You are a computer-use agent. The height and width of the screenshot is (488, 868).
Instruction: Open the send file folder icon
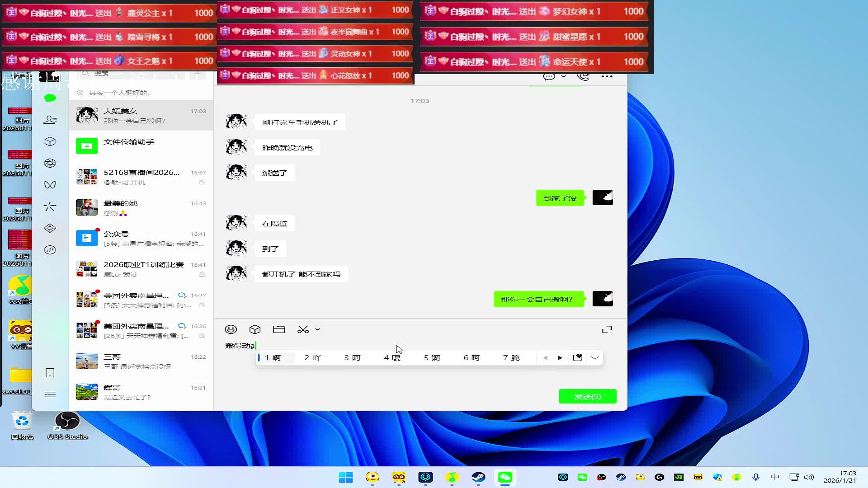(279, 329)
